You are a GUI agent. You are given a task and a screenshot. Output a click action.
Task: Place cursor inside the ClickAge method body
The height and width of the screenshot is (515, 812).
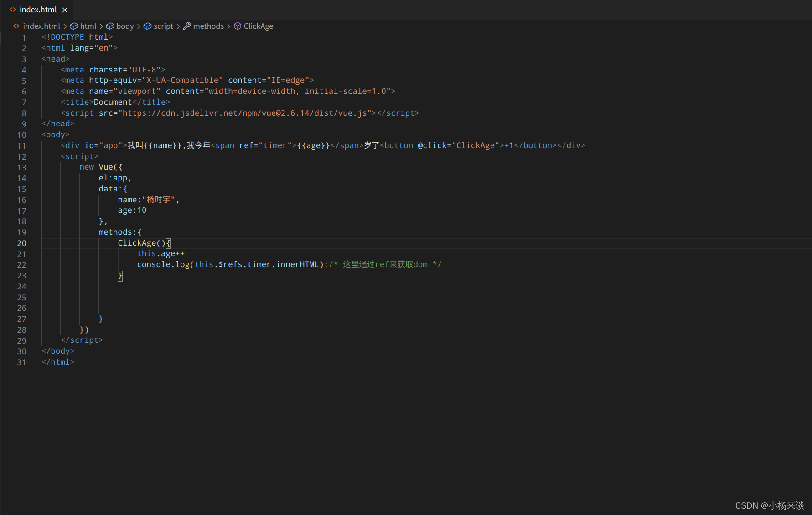point(161,253)
